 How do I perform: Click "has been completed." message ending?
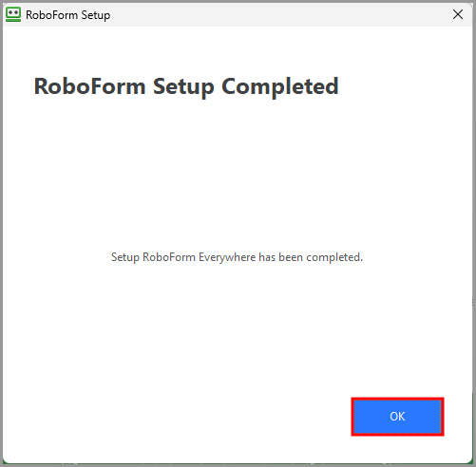point(311,257)
